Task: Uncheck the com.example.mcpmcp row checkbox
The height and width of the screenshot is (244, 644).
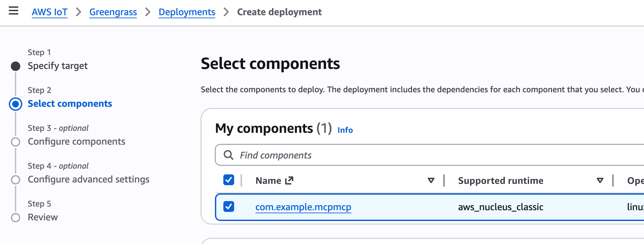Action: tap(229, 206)
